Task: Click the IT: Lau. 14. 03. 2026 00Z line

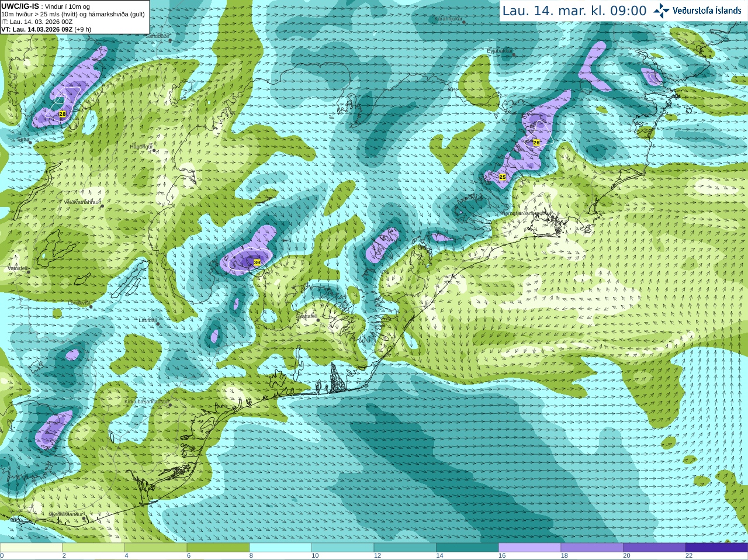Action: pos(37,22)
